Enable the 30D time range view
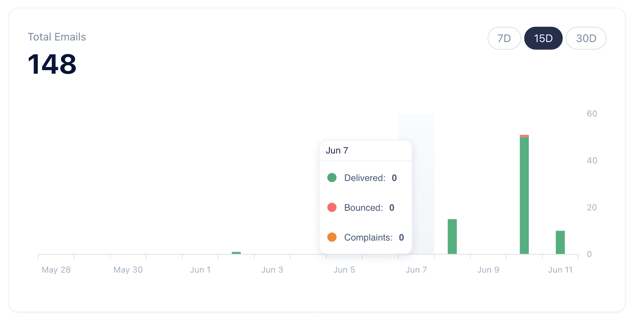This screenshot has width=644, height=323. [x=586, y=38]
